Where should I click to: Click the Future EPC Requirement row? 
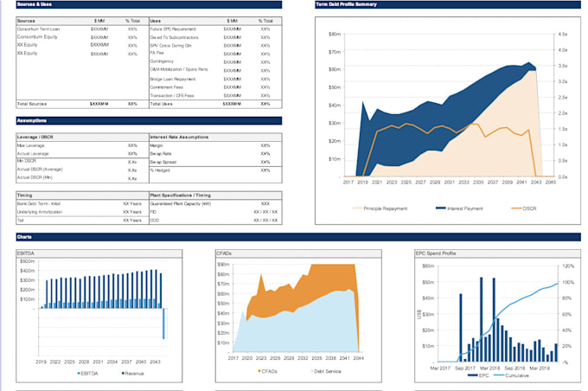[x=215, y=29]
